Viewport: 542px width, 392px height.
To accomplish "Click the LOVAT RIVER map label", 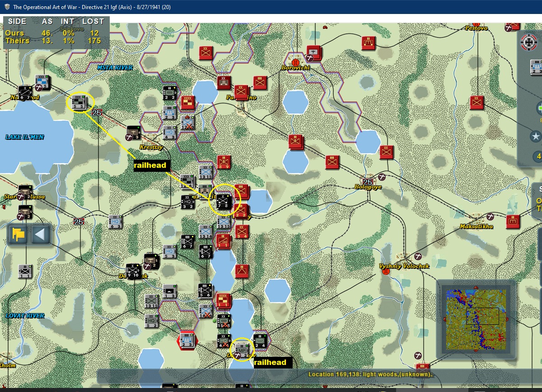I will [25, 315].
